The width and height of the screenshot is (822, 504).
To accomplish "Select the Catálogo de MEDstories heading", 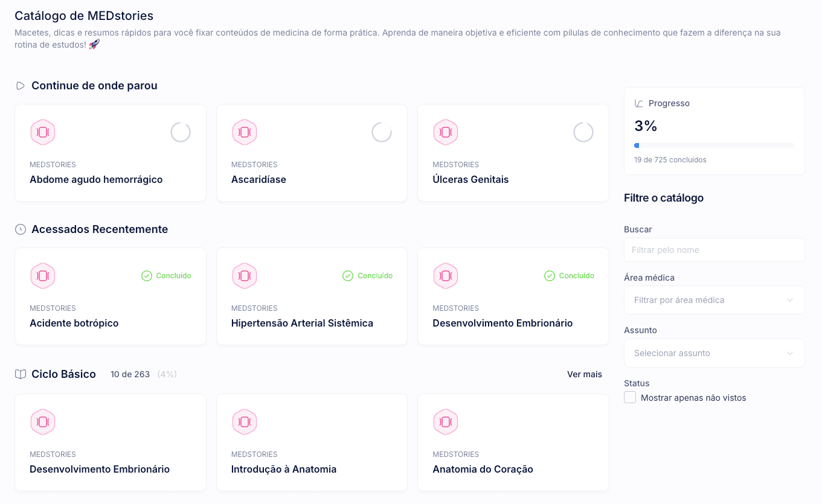I will point(85,15).
